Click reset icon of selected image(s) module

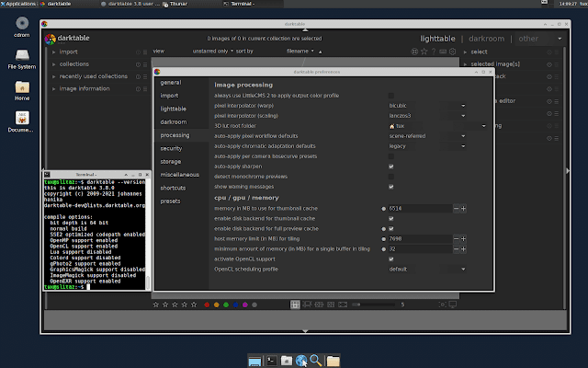[549, 64]
